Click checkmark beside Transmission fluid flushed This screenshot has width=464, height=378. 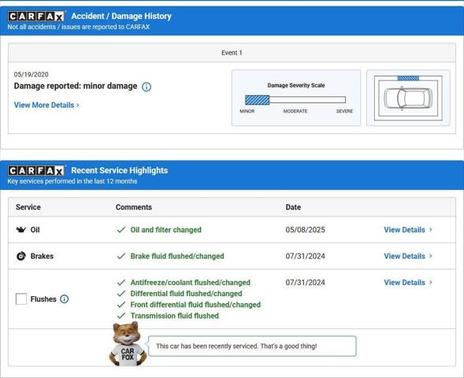coord(121,315)
